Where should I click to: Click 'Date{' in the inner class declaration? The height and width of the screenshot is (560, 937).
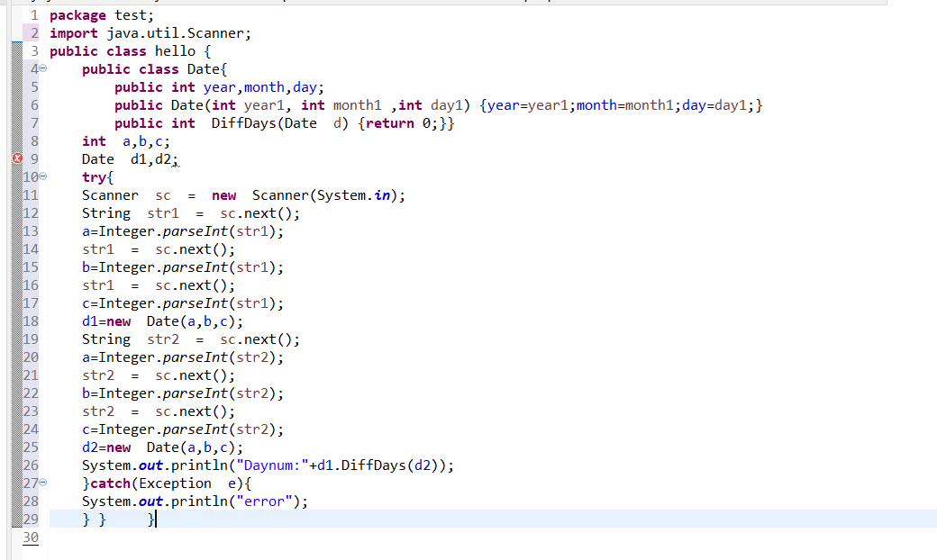[x=206, y=69]
